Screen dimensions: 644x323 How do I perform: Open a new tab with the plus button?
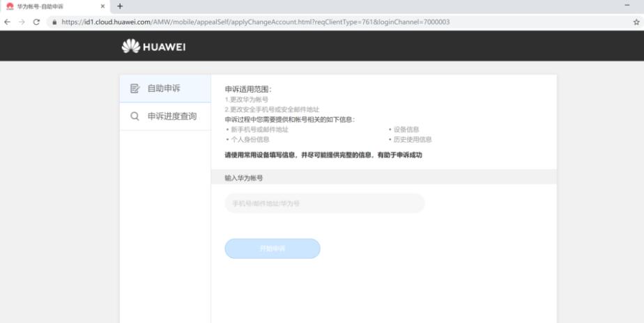pyautogui.click(x=120, y=6)
